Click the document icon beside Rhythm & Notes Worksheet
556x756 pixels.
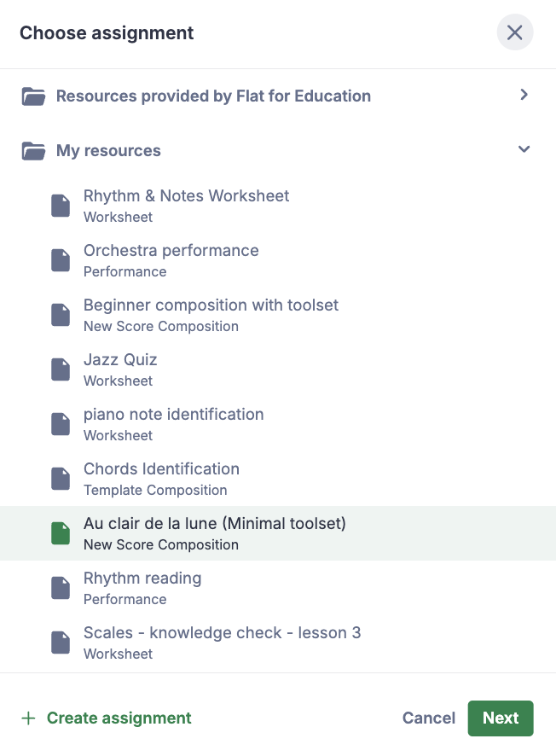click(61, 206)
